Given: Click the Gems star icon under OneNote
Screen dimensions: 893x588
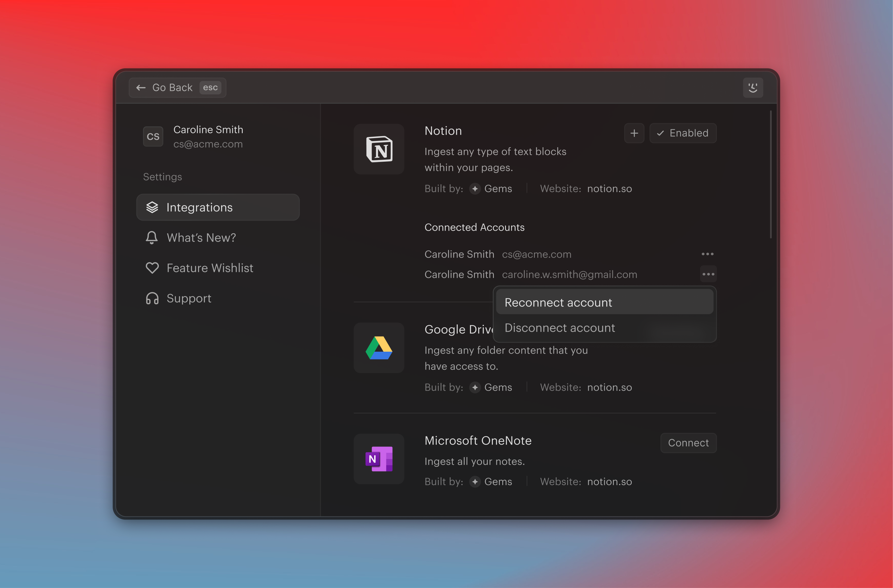Looking at the screenshot, I should pos(475,482).
